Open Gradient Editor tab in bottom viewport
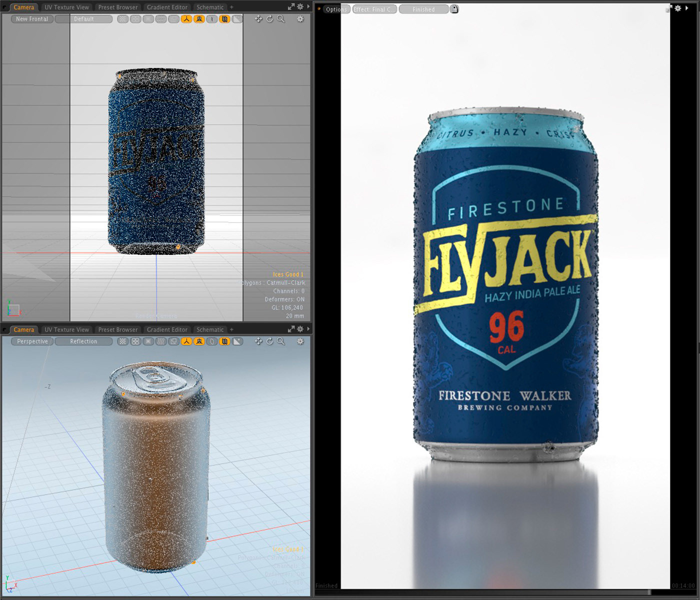Screen dimensions: 700x600 click(167, 329)
